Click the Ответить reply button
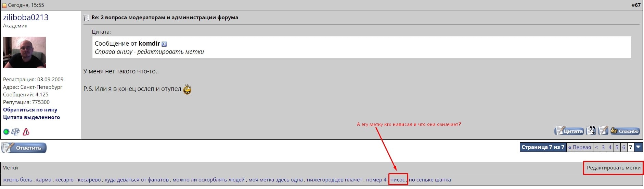The height and width of the screenshot is (189, 644). (x=24, y=148)
